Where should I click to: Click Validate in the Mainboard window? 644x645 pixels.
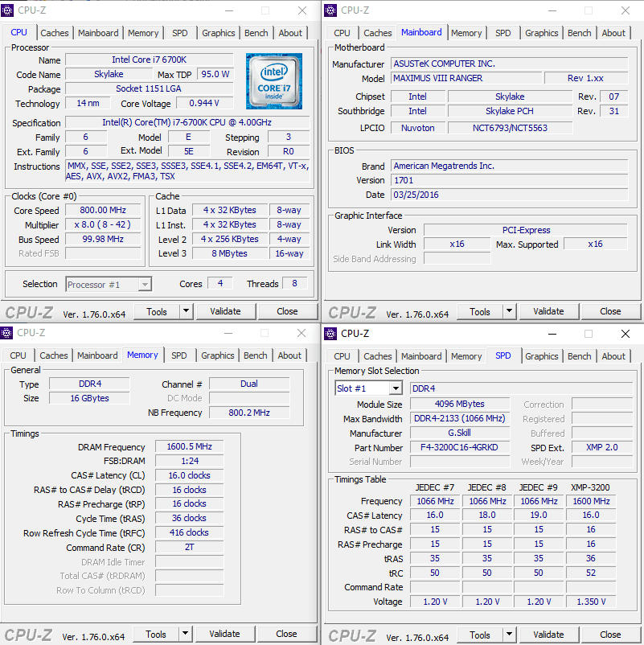548,311
